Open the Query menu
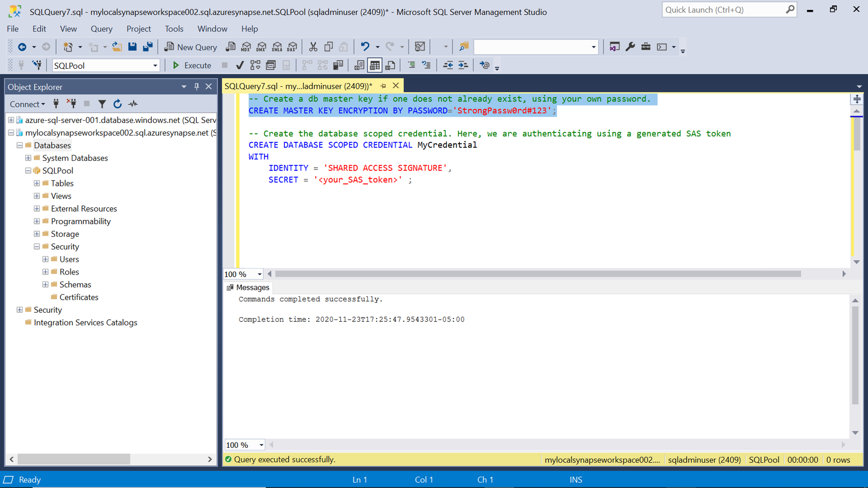 [101, 29]
